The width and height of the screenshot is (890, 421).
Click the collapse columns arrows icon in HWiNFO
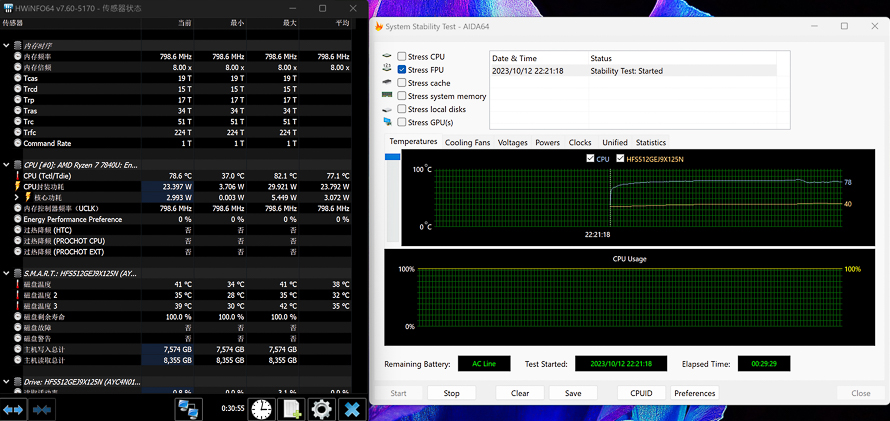pyautogui.click(x=42, y=409)
